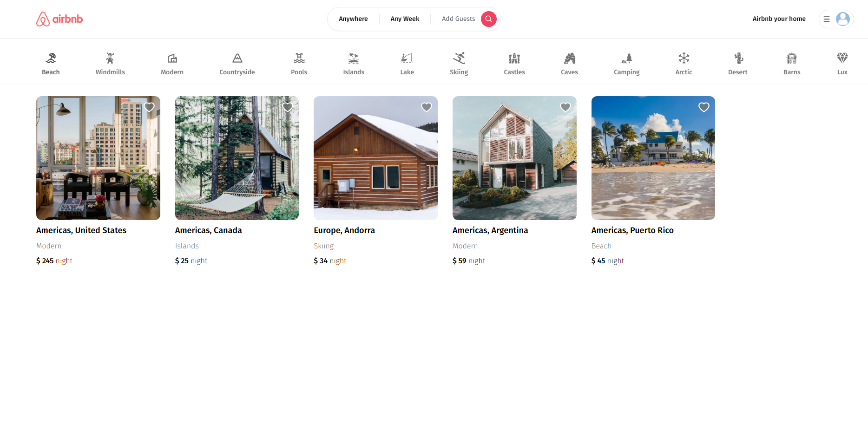Click Beach label under Puerto Rico listing
The width and height of the screenshot is (868, 423).
tap(601, 246)
